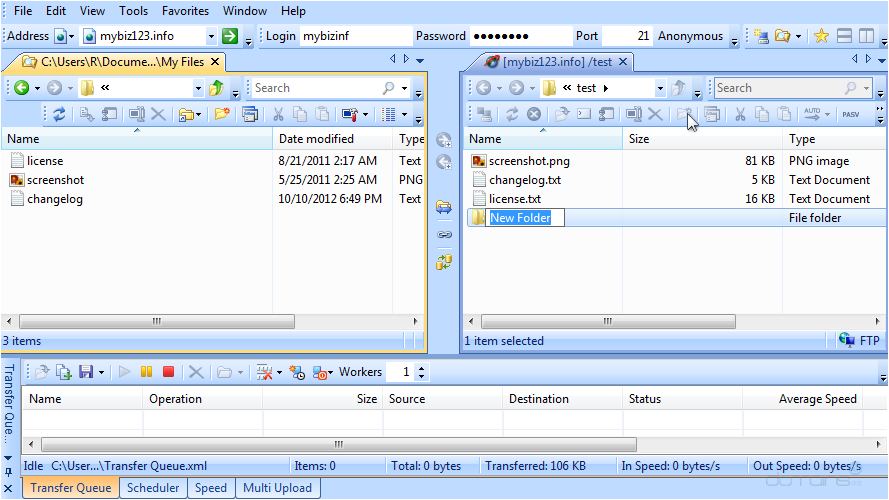Expand remote path 'test' dropdown
Screen dimensions: 889x500
tap(660, 88)
